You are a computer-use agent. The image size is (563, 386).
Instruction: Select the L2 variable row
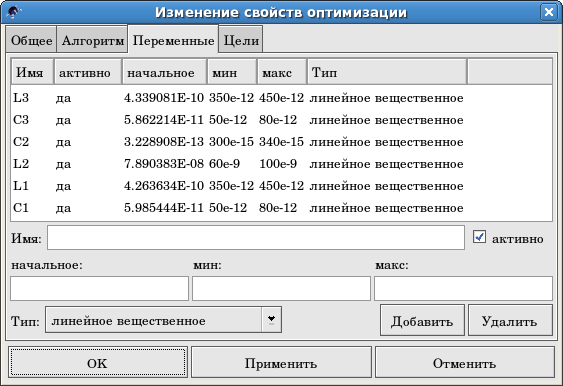[x=282, y=164]
